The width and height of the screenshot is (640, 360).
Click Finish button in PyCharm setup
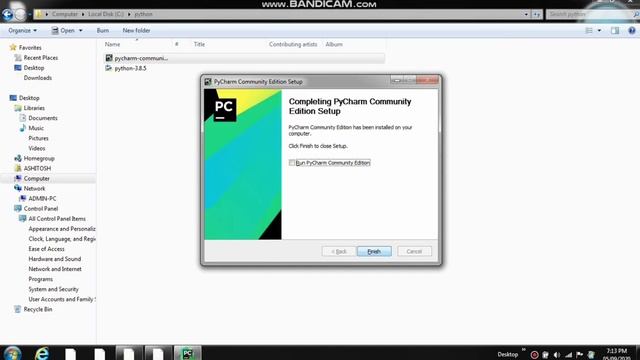[x=374, y=251]
